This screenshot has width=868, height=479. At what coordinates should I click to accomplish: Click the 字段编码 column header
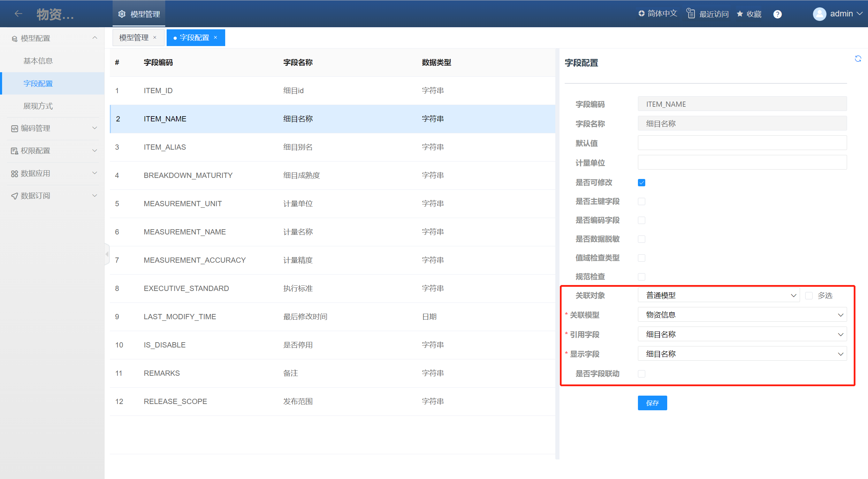(x=158, y=62)
